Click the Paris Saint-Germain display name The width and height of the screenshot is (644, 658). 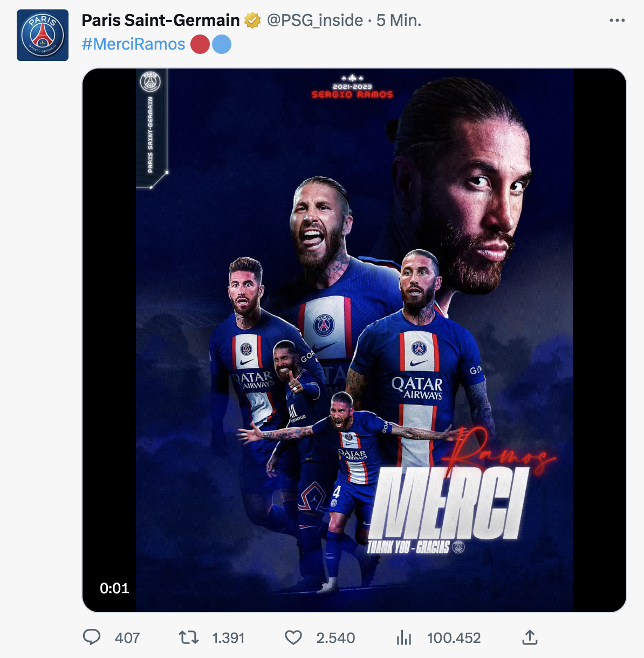click(160, 20)
